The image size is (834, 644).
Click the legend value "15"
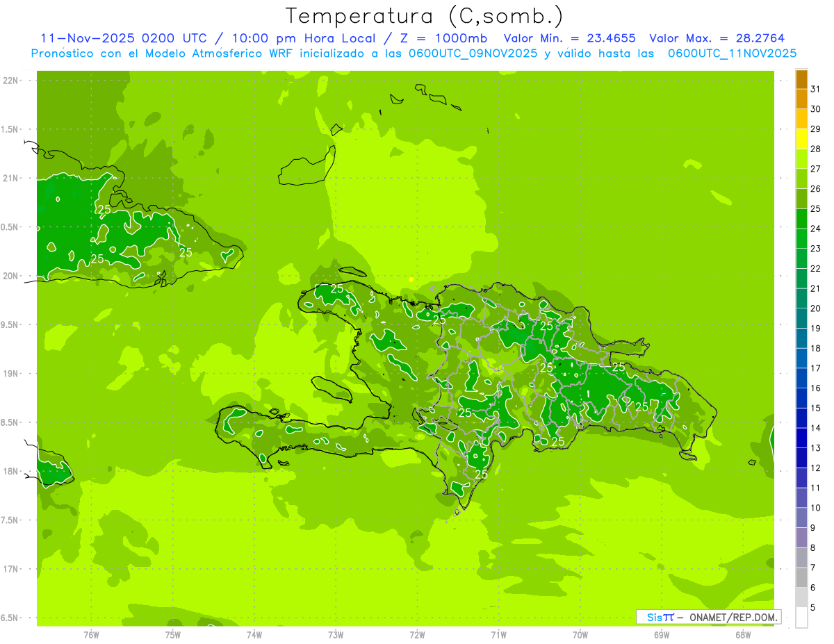815,408
